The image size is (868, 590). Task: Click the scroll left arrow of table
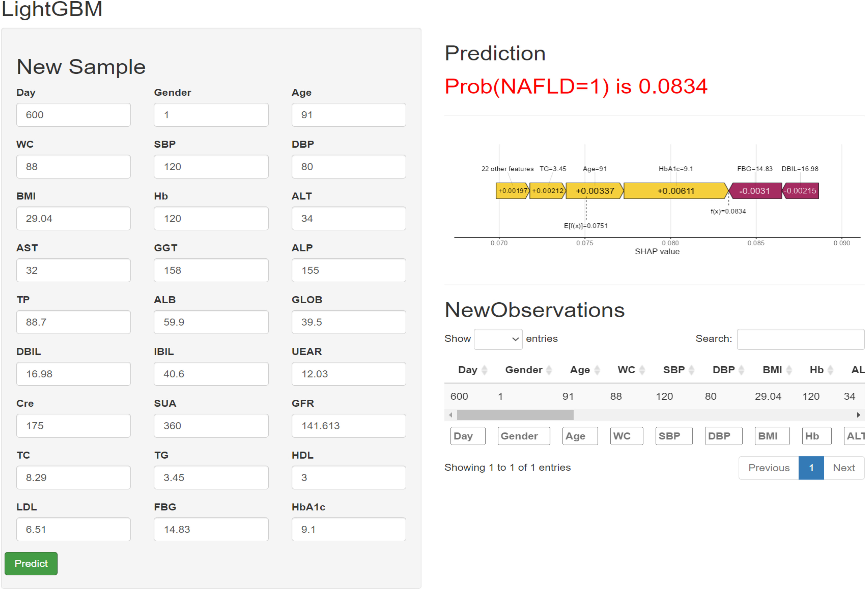[450, 415]
